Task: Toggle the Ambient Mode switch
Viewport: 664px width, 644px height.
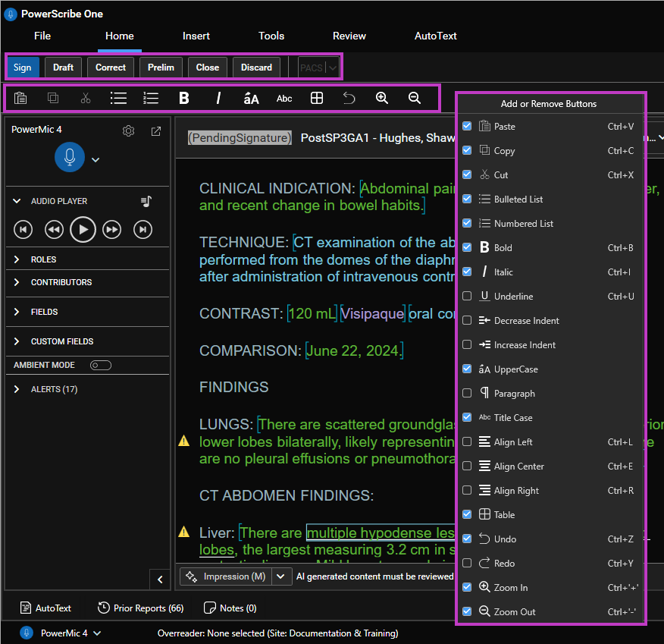Action: click(101, 365)
